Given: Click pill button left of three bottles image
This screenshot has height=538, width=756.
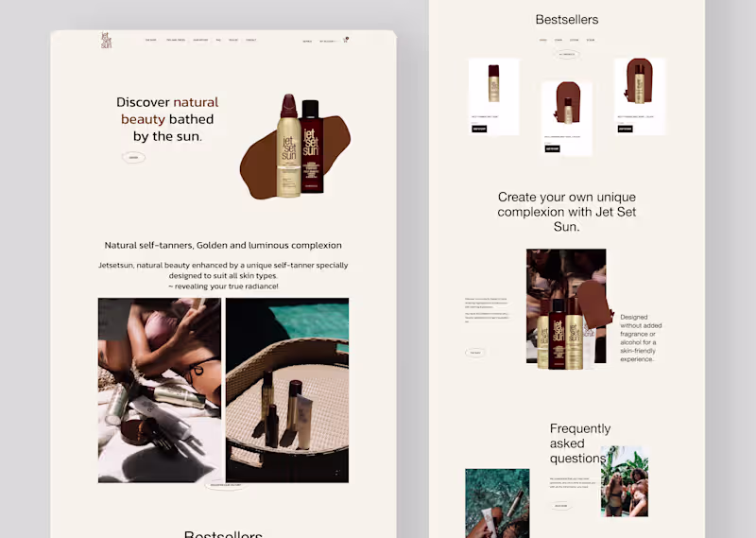Looking at the screenshot, I should pos(475,353).
